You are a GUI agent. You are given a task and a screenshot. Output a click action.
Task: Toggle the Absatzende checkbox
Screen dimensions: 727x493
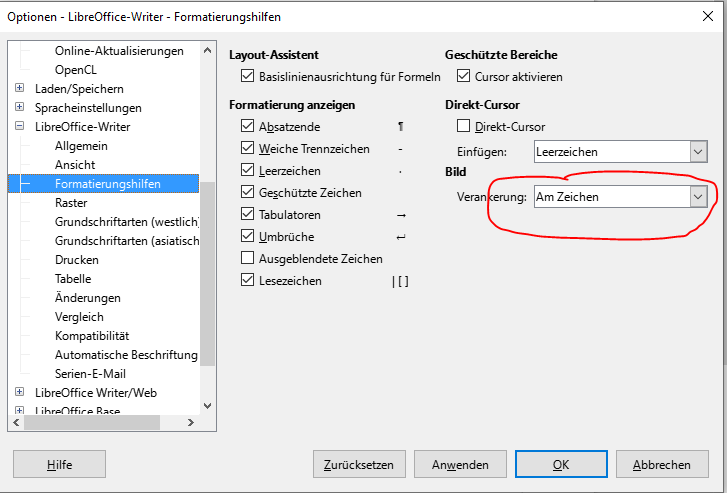point(248,126)
